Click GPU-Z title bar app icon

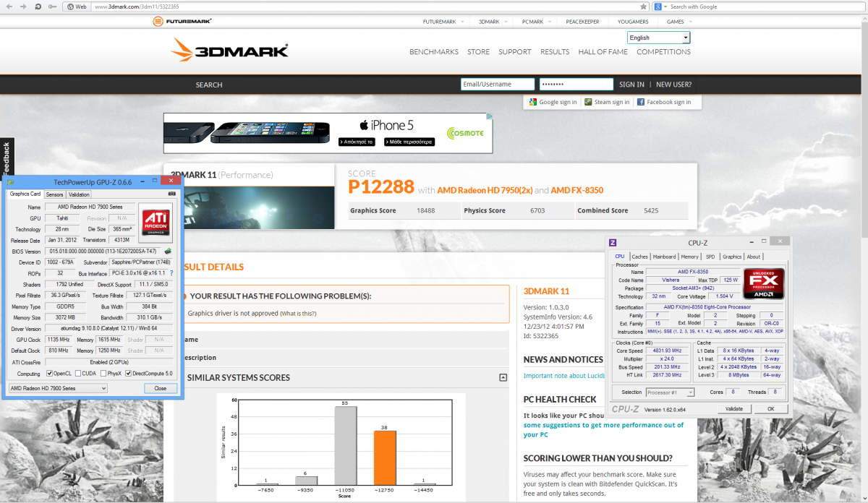pyautogui.click(x=9, y=181)
